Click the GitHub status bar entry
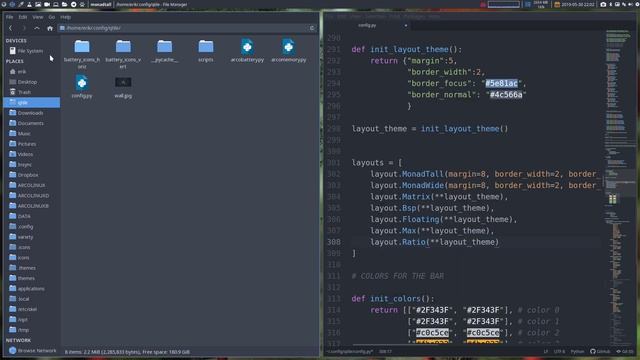This screenshot has height=360, width=640. click(x=600, y=351)
